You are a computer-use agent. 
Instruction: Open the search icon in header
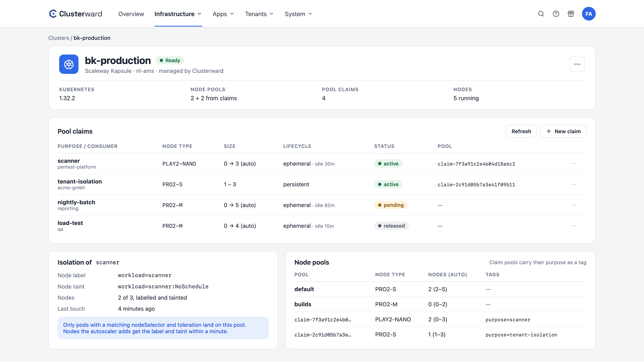pyautogui.click(x=541, y=14)
